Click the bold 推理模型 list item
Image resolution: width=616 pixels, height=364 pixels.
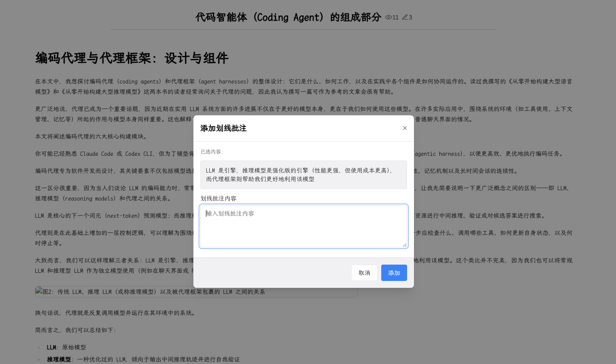point(59,359)
